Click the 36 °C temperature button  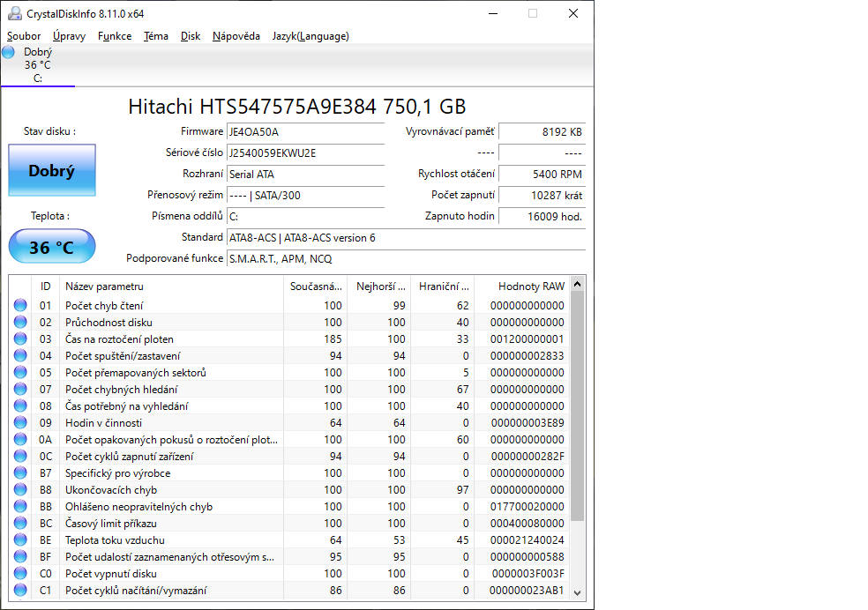[52, 248]
